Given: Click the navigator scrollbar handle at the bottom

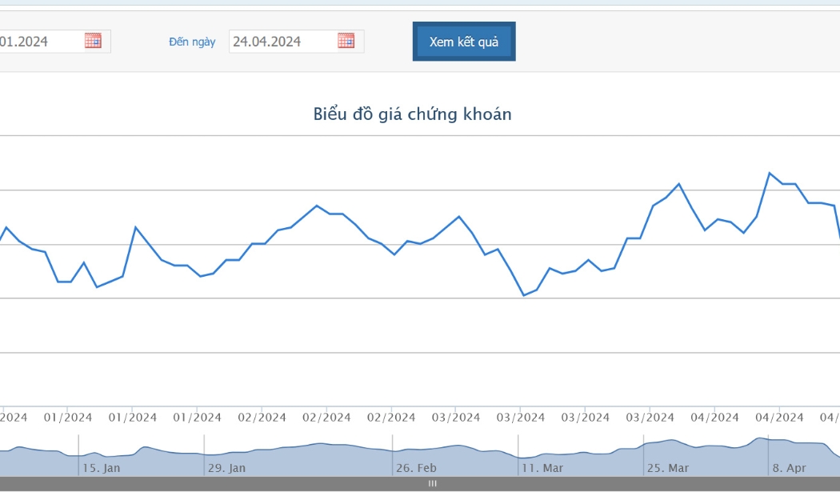Looking at the screenshot, I should pos(432,484).
